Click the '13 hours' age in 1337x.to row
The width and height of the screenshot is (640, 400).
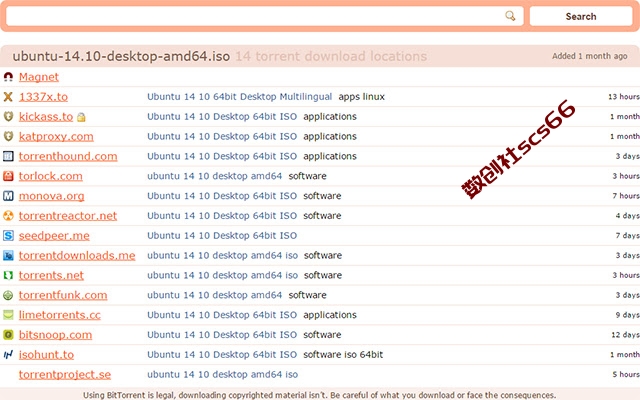coord(624,97)
